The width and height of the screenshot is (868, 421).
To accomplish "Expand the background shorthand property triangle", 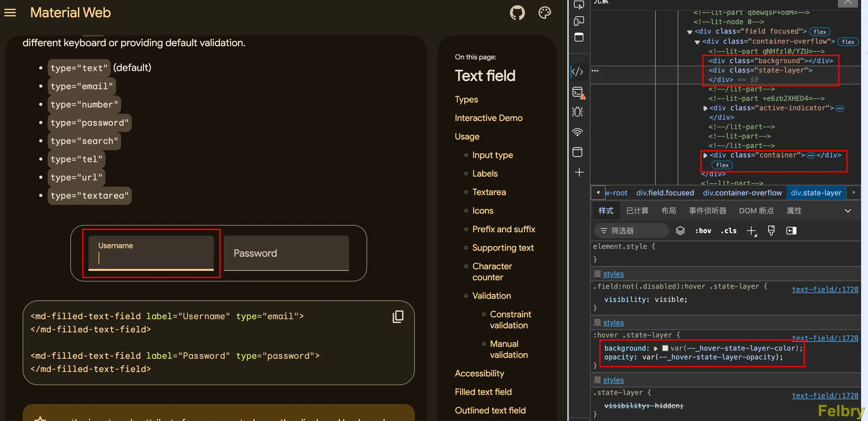I will pyautogui.click(x=656, y=348).
